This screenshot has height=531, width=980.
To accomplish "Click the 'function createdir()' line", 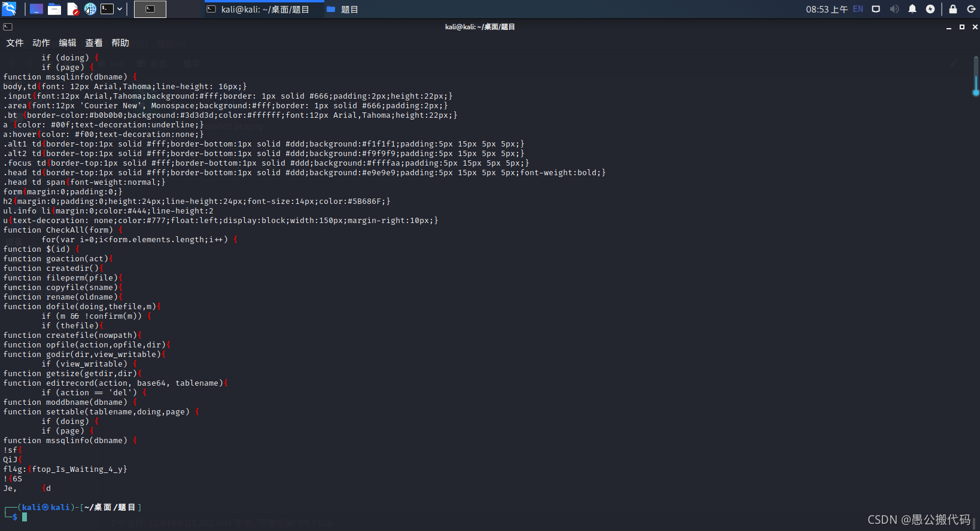I will (53, 268).
